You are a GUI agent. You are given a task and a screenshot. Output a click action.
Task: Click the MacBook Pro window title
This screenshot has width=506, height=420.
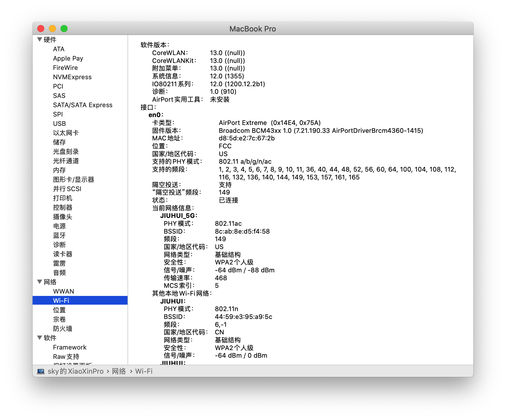[x=253, y=29]
